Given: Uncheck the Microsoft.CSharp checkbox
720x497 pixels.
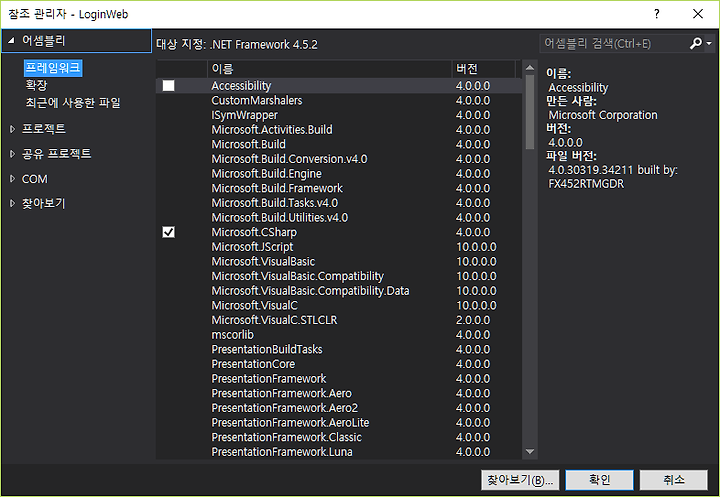Looking at the screenshot, I should [169, 232].
